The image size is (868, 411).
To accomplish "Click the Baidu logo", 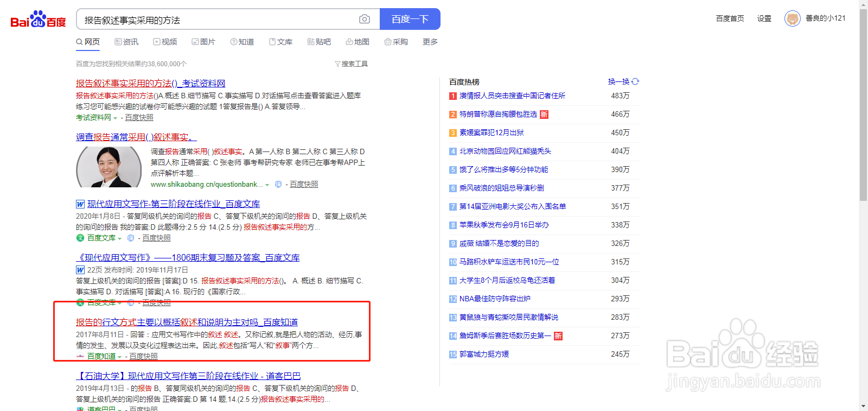I will (x=38, y=20).
